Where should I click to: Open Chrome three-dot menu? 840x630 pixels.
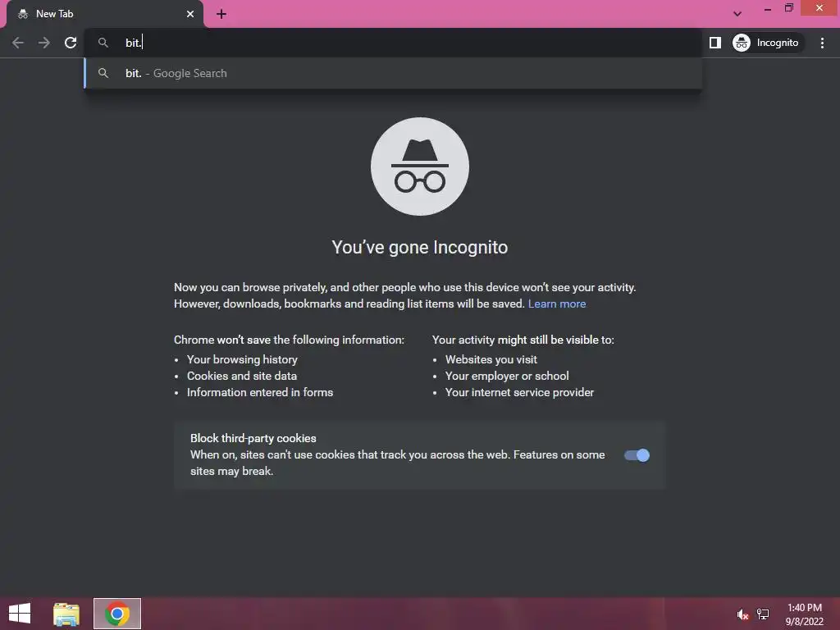pos(822,43)
